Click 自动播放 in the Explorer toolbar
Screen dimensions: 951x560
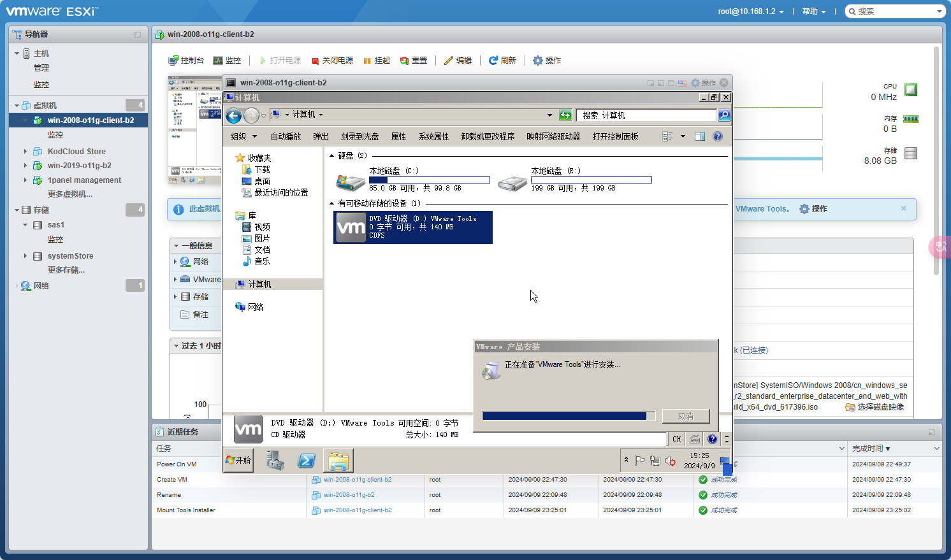coord(286,136)
